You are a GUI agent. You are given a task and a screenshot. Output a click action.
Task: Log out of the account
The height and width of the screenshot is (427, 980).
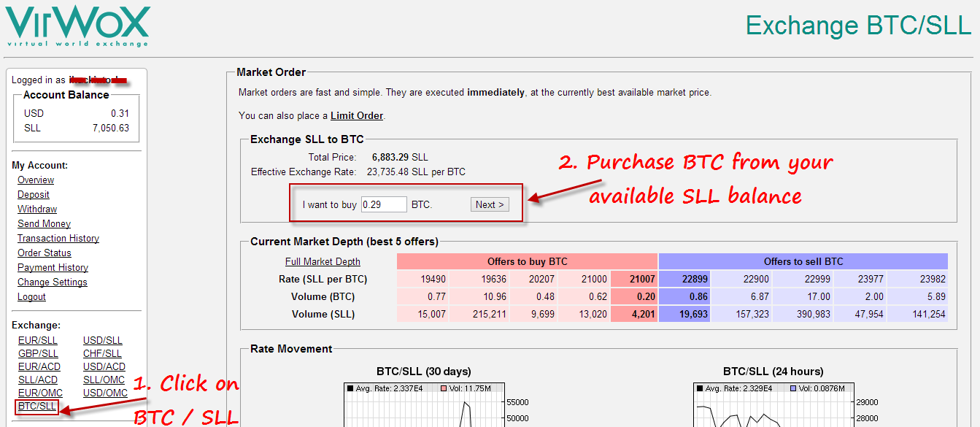click(x=31, y=297)
